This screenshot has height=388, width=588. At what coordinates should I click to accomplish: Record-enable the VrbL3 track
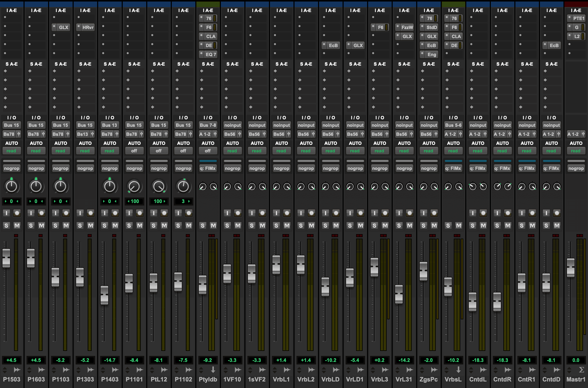click(x=385, y=213)
